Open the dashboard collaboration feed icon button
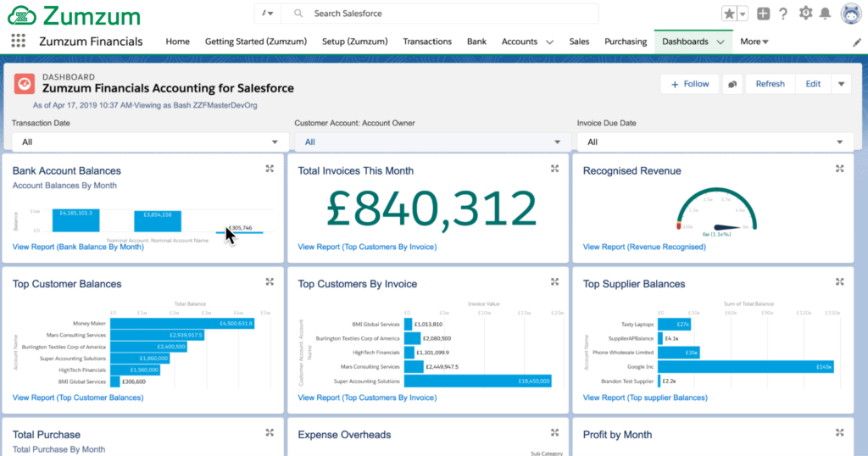868x456 pixels. pos(732,84)
